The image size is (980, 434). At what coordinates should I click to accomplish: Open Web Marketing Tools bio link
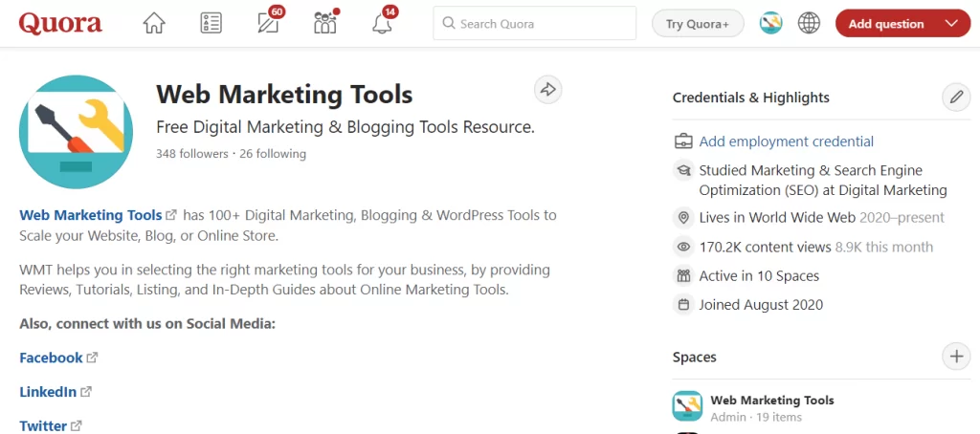point(91,215)
